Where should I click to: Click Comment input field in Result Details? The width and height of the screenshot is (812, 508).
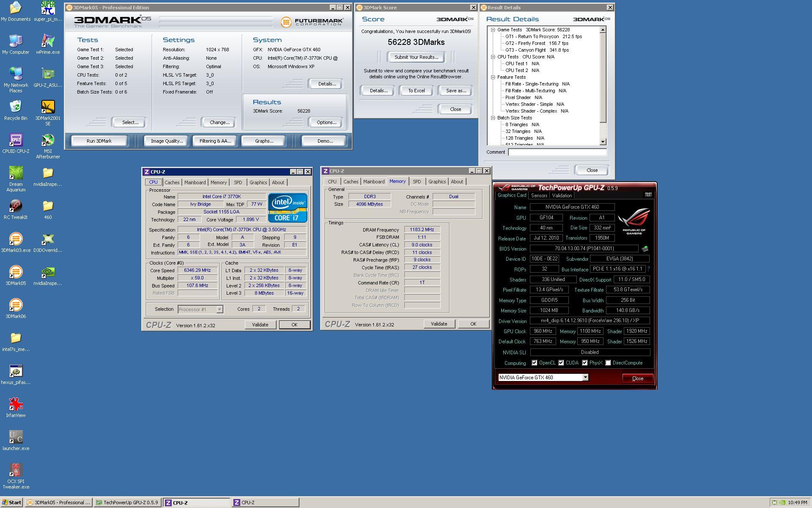pyautogui.click(x=557, y=152)
